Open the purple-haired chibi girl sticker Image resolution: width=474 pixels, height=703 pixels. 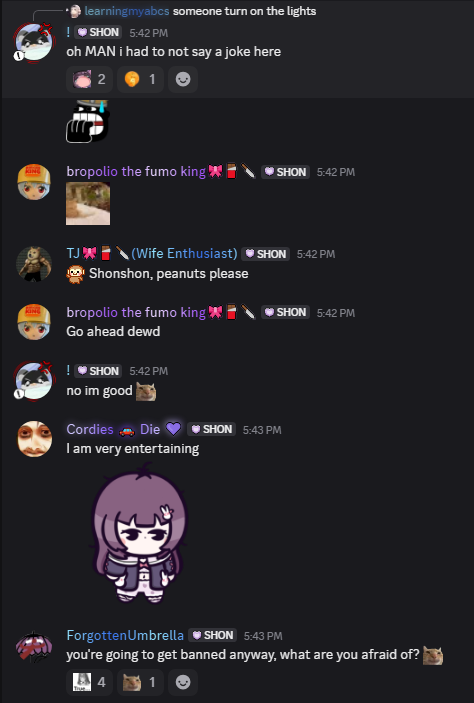click(139, 534)
